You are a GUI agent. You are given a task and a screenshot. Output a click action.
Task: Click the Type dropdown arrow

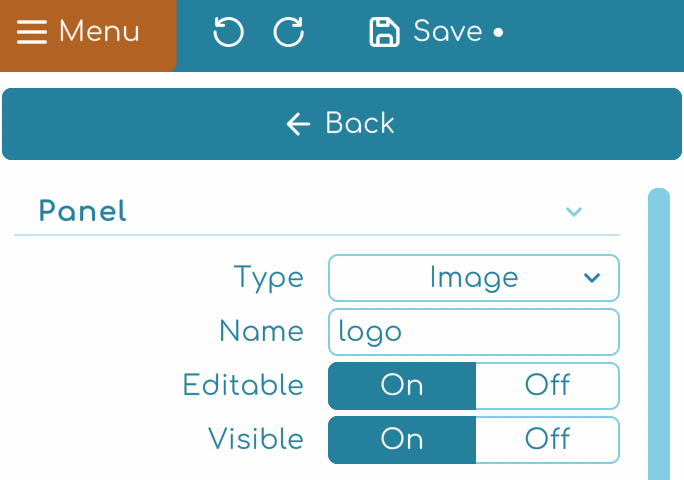tap(592, 278)
